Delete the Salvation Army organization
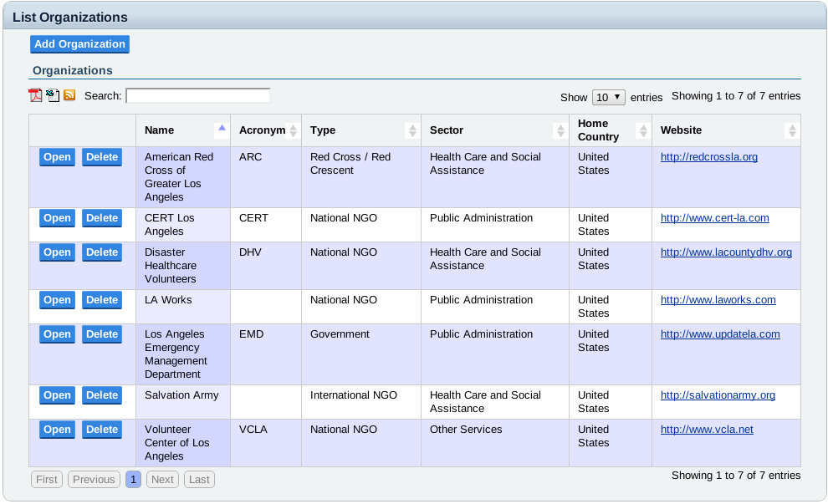The width and height of the screenshot is (828, 504). (102, 395)
